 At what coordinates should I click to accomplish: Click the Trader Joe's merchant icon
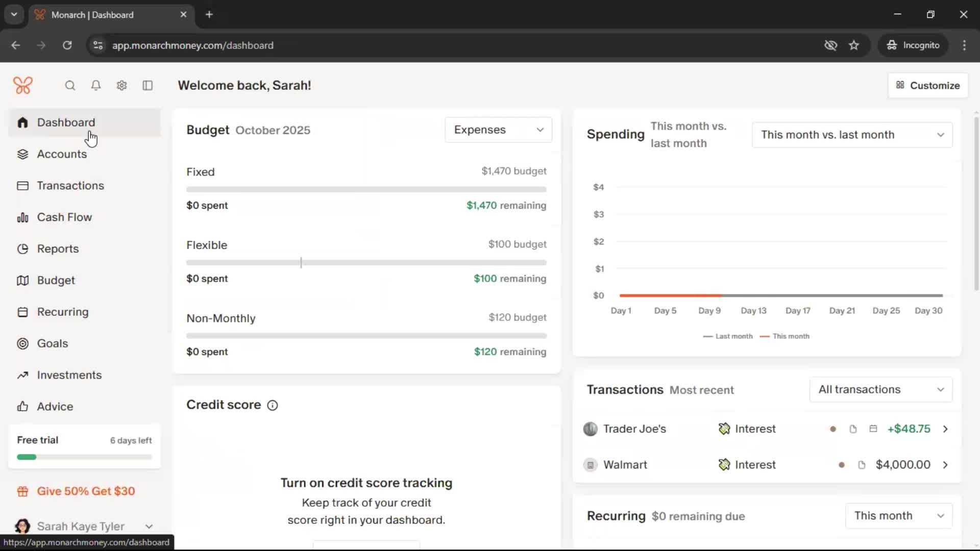pos(590,429)
